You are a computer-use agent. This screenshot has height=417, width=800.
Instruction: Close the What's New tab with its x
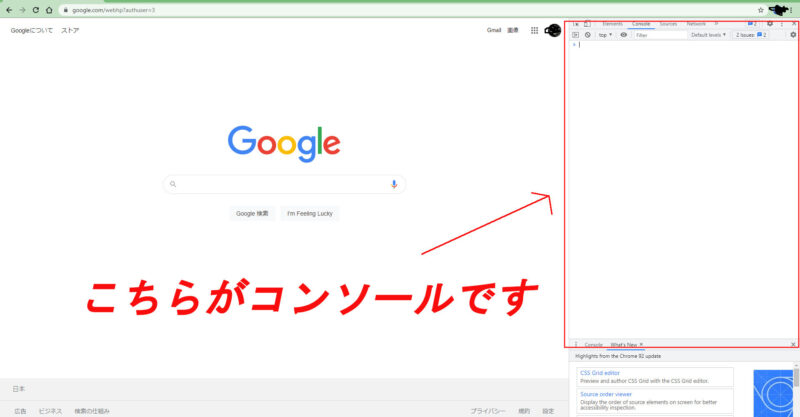pos(641,345)
